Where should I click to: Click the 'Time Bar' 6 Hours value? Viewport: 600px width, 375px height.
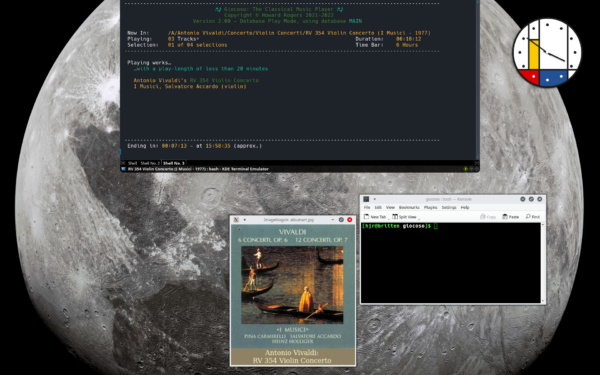pos(407,45)
